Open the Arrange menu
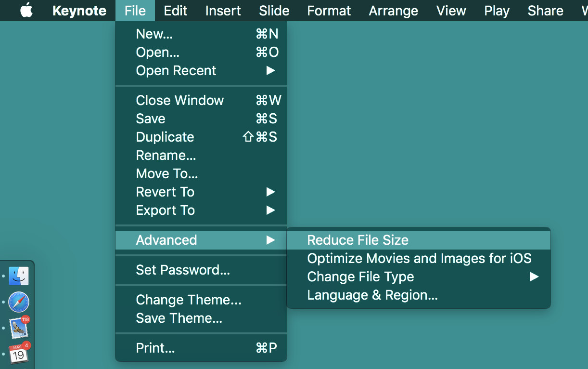Screen dimensions: 588x369 [x=394, y=11]
